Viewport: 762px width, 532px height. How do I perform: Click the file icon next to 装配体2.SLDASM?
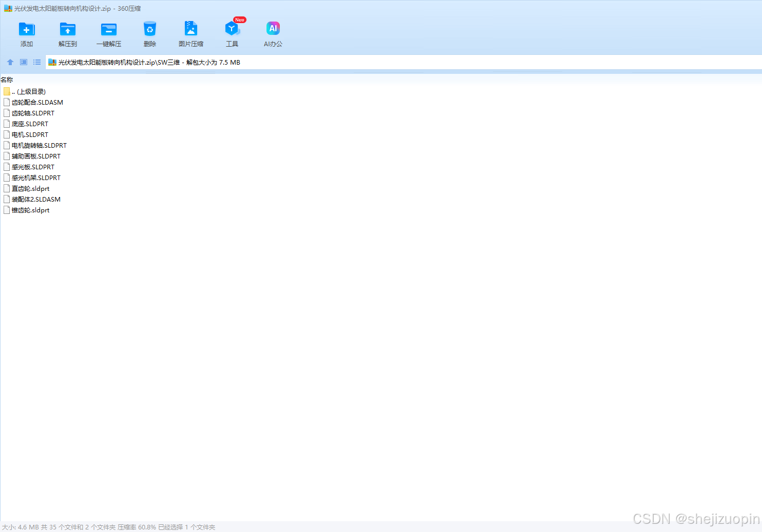click(x=7, y=199)
